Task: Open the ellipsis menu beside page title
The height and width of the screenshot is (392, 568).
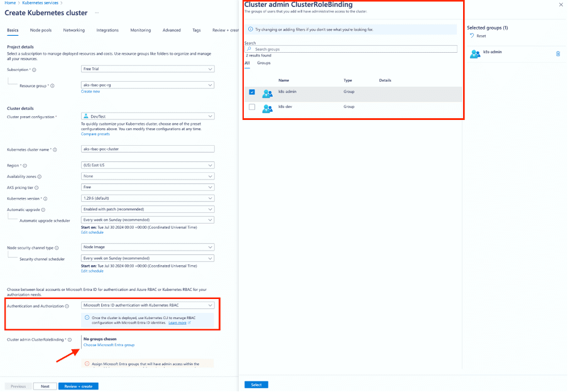Action: [x=97, y=13]
